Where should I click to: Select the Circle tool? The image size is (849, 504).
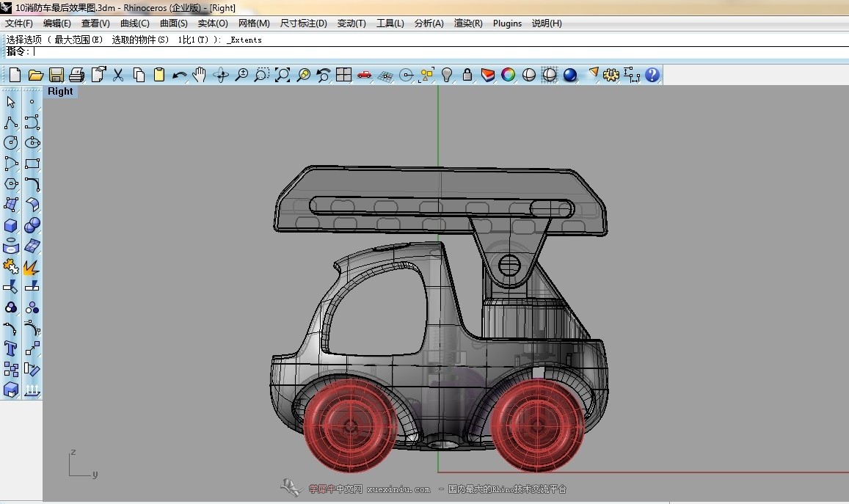tap(11, 143)
